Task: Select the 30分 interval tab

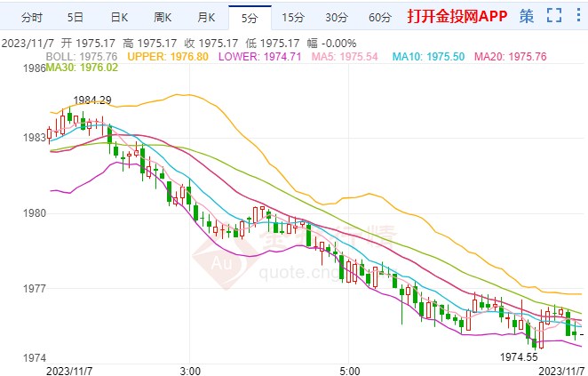Action: 337,18
